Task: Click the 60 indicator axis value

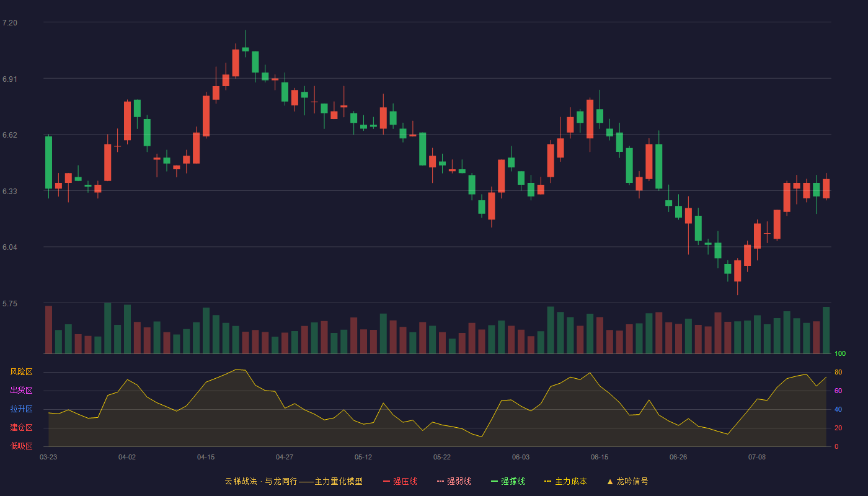Action: pyautogui.click(x=838, y=391)
